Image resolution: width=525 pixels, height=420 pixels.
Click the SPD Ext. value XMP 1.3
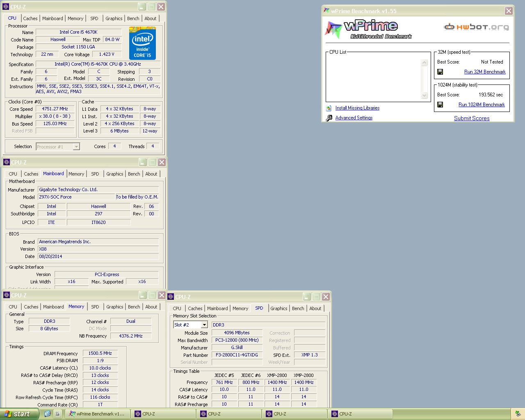[x=310, y=355]
